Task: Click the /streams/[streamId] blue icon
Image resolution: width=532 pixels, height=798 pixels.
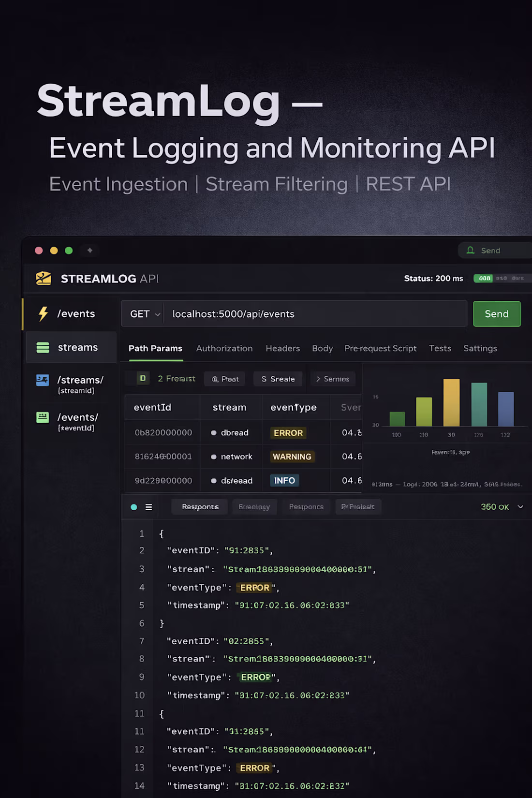Action: [43, 380]
